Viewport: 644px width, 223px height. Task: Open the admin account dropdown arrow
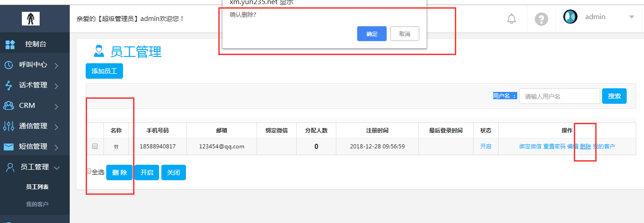click(x=631, y=17)
